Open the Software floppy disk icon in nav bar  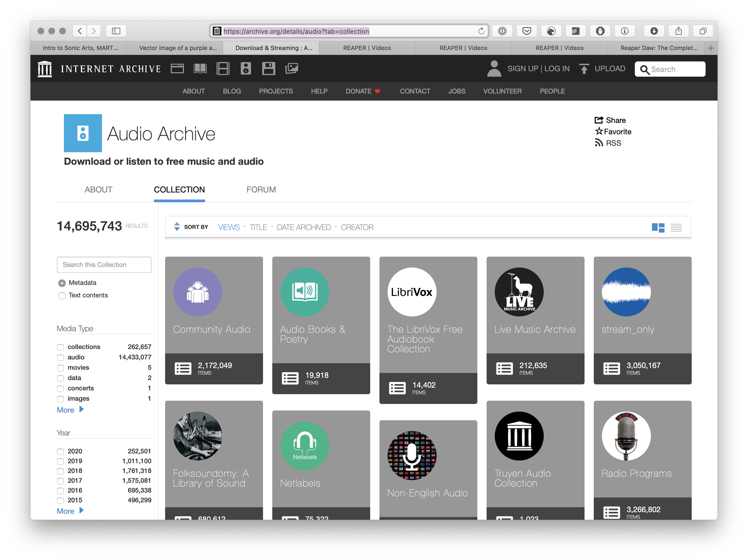268,69
